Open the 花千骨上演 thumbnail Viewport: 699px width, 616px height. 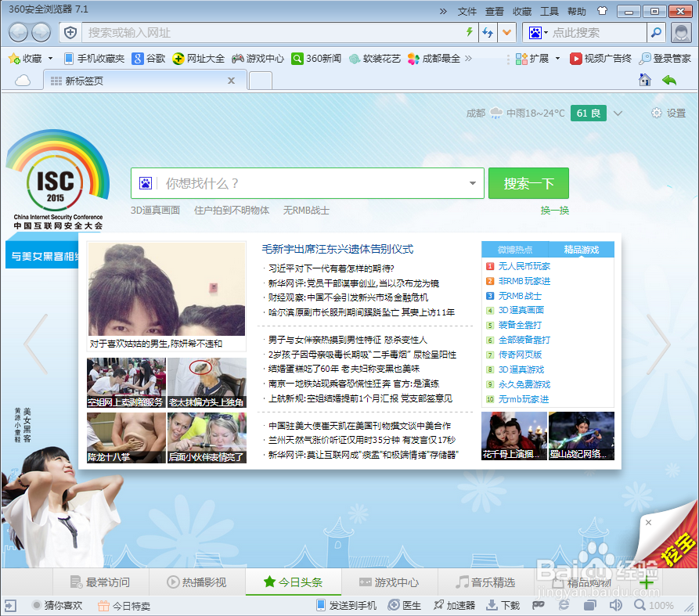514,435
